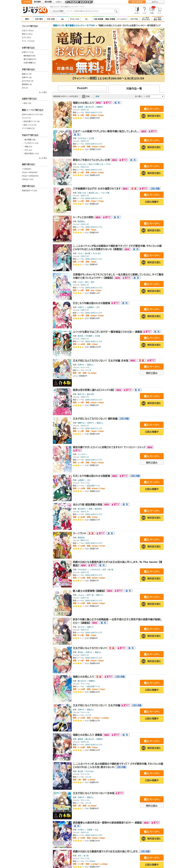Screen dimensions: 186x868
Task: Check the 令嬢 tag checkbox
Action: [23, 147]
